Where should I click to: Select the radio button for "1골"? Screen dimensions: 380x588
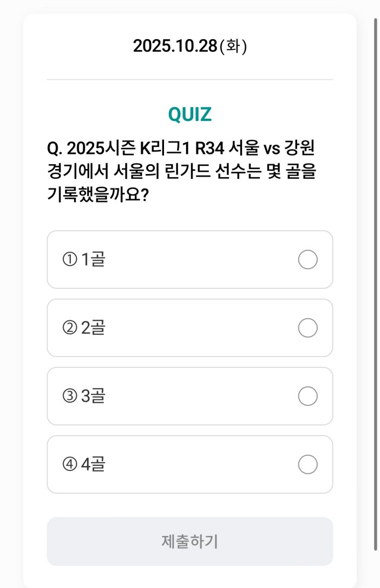click(307, 260)
